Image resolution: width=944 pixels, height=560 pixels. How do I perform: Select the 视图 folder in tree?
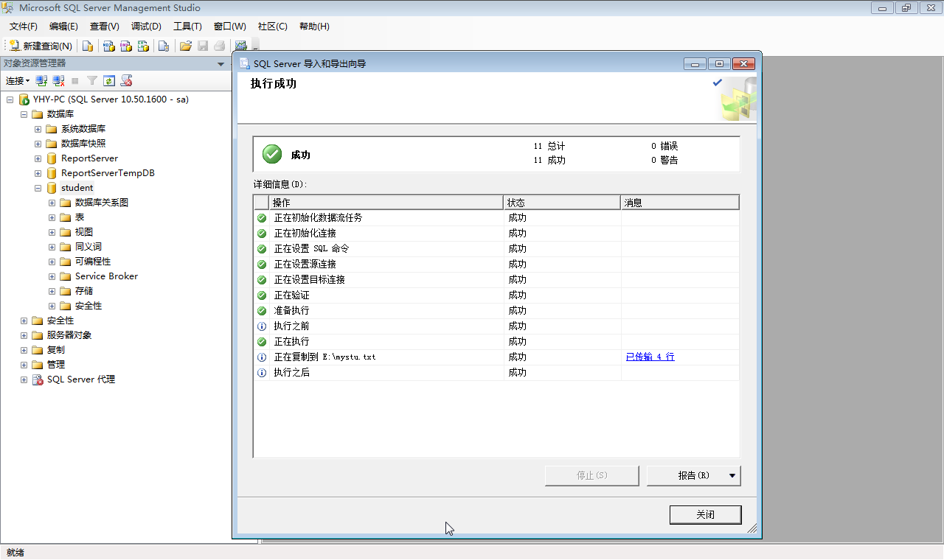pyautogui.click(x=84, y=232)
